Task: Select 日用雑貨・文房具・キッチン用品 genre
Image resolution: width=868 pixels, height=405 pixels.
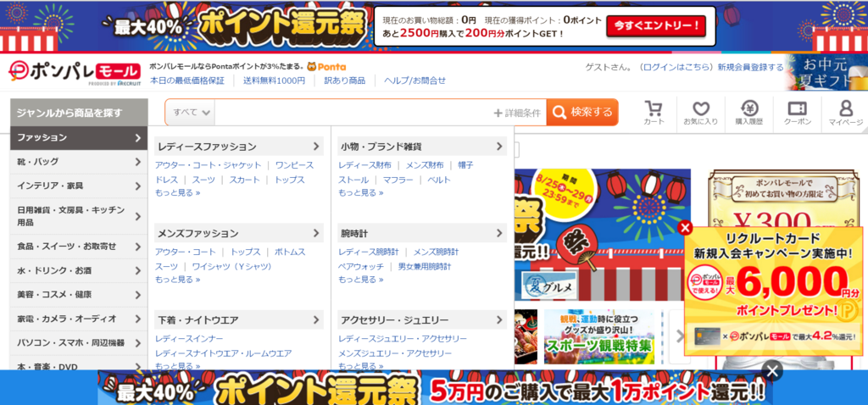Action: [79, 216]
